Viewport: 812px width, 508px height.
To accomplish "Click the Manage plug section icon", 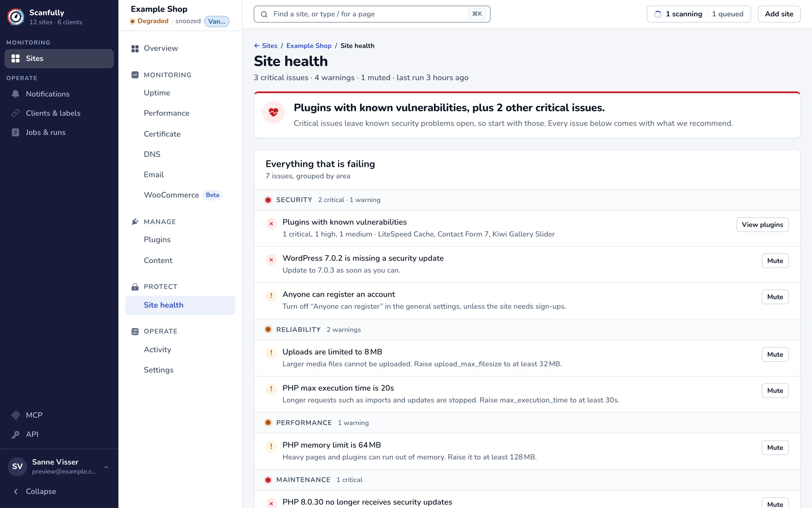I will [135, 222].
